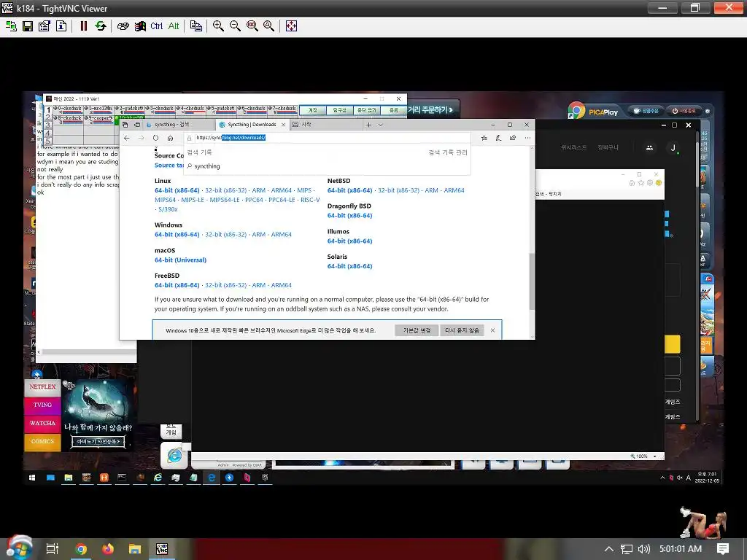This screenshot has height=560, width=747.
Task: Open a new Edge tab
Action: 368,125
